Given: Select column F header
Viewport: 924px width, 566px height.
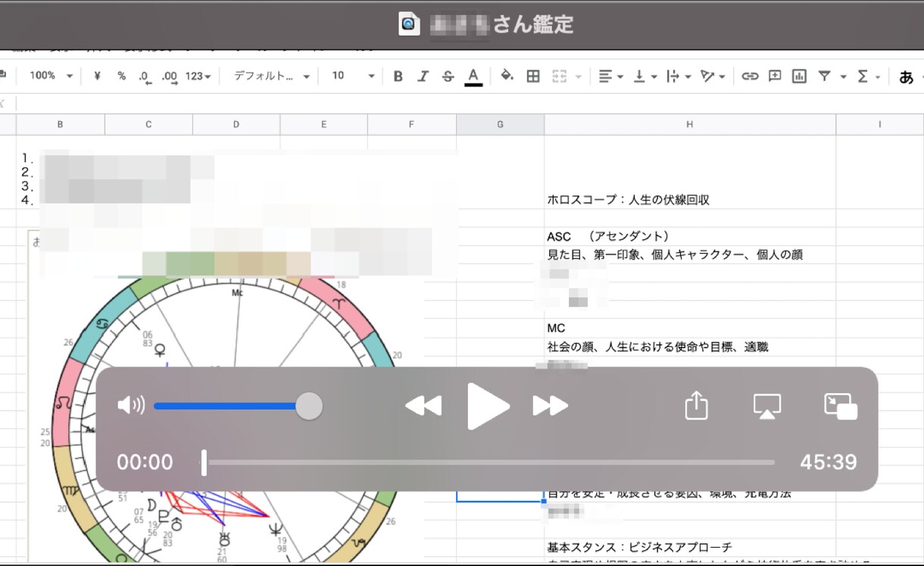Looking at the screenshot, I should click(411, 124).
